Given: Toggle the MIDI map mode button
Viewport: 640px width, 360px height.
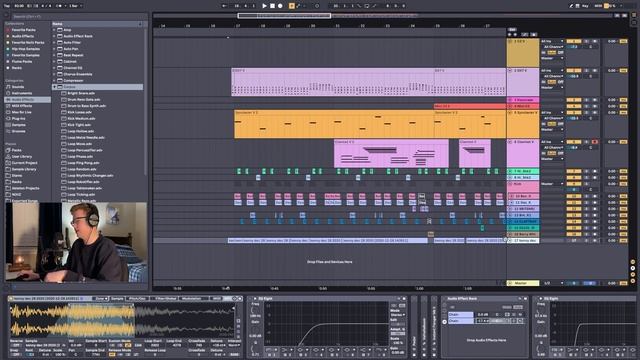Looking at the screenshot, I should (x=598, y=6).
